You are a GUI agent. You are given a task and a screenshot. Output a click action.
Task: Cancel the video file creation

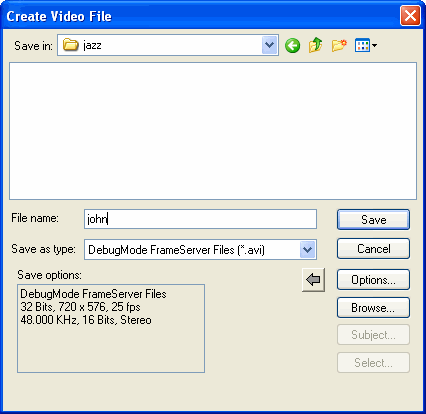coord(373,249)
